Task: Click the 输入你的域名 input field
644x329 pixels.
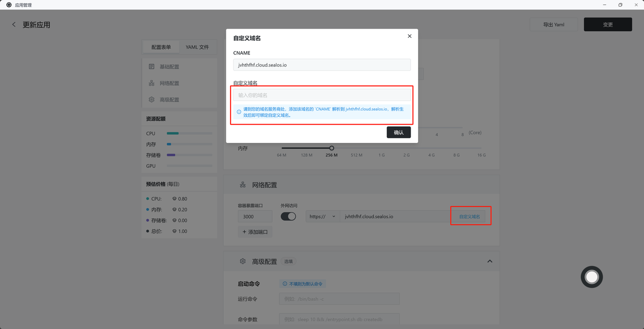Action: pyautogui.click(x=322, y=95)
